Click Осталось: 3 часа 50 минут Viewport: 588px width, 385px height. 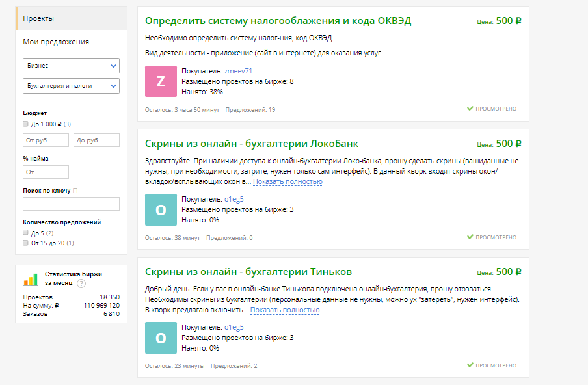click(x=182, y=110)
